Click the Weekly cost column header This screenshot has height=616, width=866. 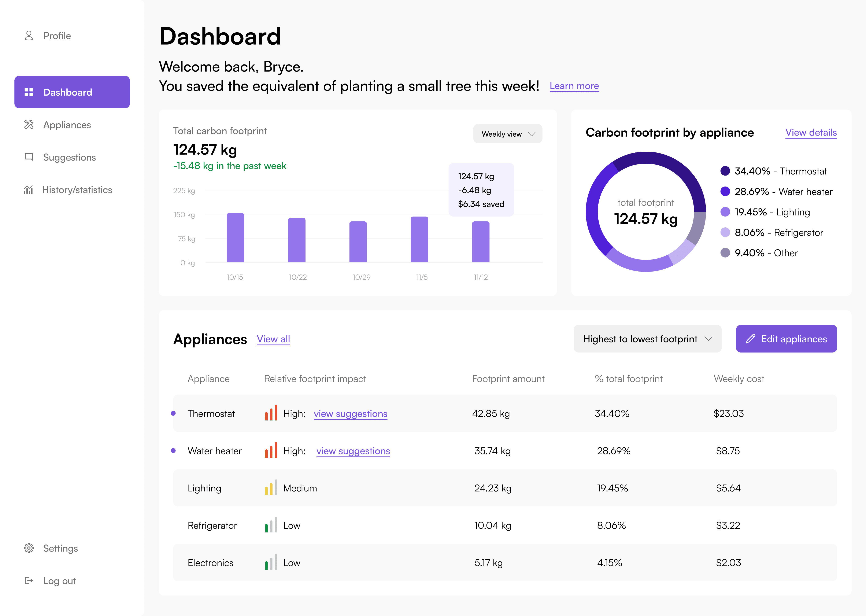coord(739,379)
